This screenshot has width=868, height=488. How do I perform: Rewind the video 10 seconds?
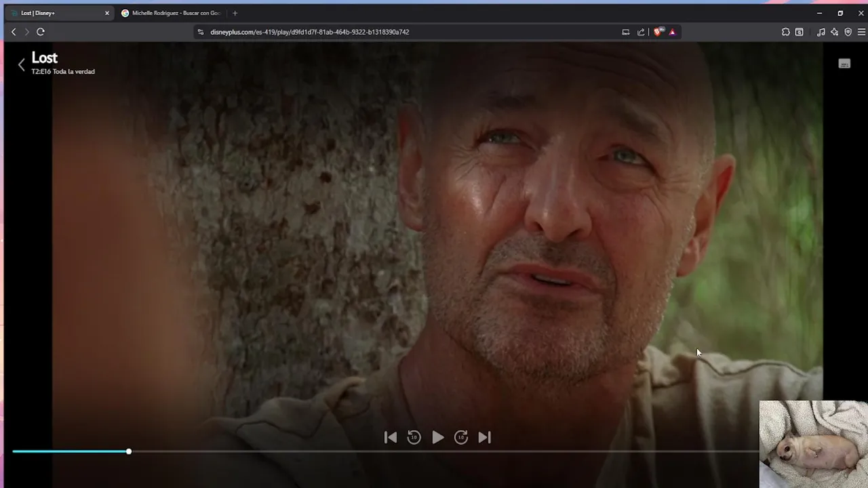[414, 438]
